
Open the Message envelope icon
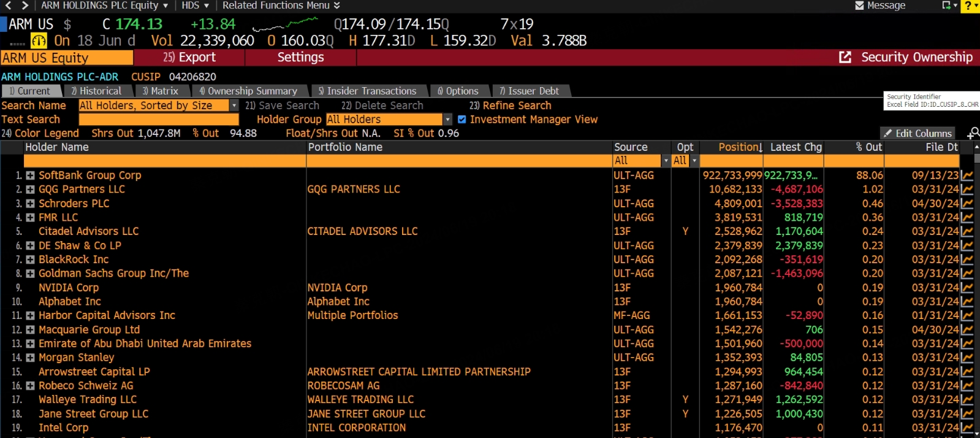click(859, 6)
